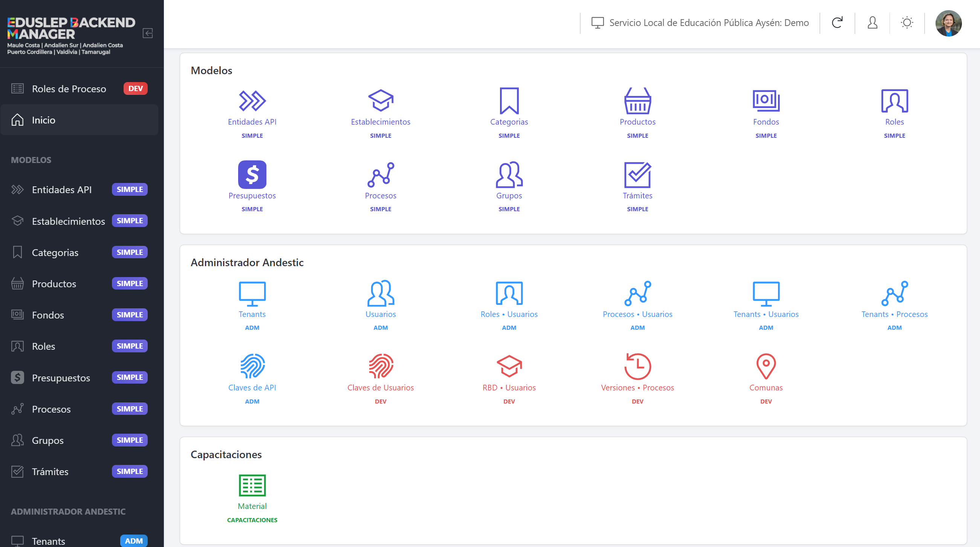The width and height of the screenshot is (980, 547).
Task: Open the Presupuestos dollar-sign icon tile
Action: 252,174
